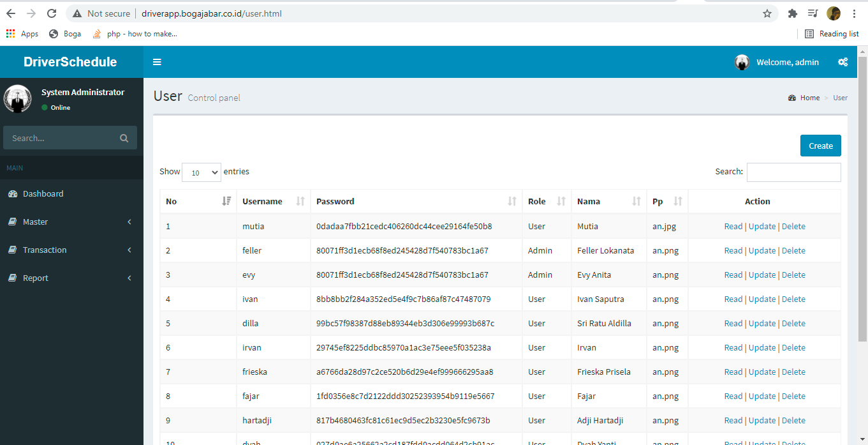Image resolution: width=868 pixels, height=445 pixels.
Task: Open the show entries dropdown
Action: [x=202, y=172]
